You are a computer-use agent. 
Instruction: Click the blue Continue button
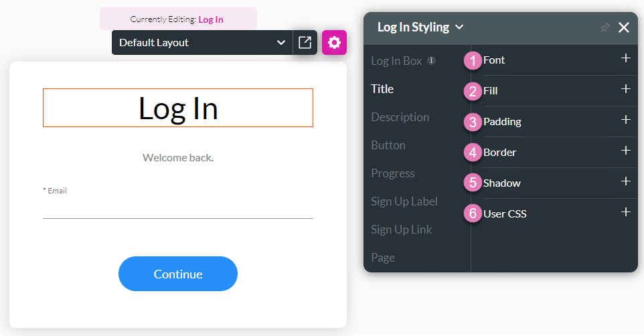(178, 274)
